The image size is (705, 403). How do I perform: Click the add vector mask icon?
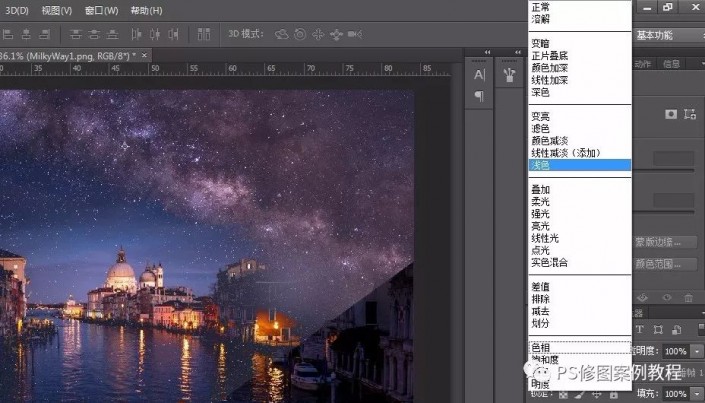tap(690, 114)
